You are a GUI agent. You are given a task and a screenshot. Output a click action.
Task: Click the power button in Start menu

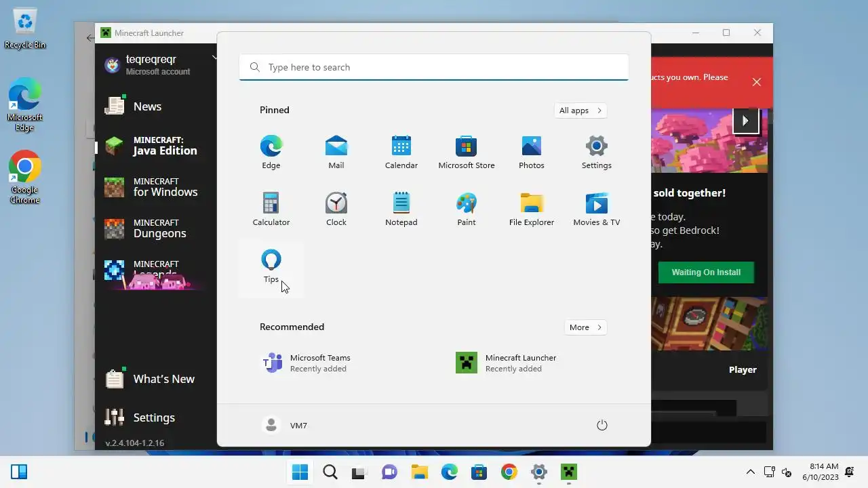tap(601, 425)
